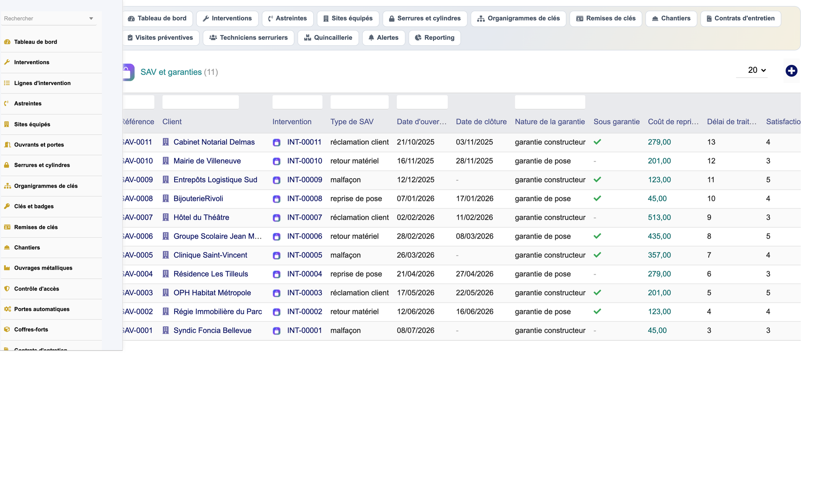Click the shield icon for Contrôle d'accès
815x504 pixels.
coord(7,289)
